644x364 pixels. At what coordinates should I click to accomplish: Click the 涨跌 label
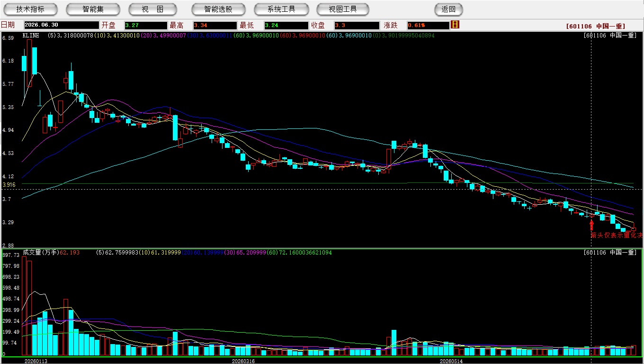391,25
